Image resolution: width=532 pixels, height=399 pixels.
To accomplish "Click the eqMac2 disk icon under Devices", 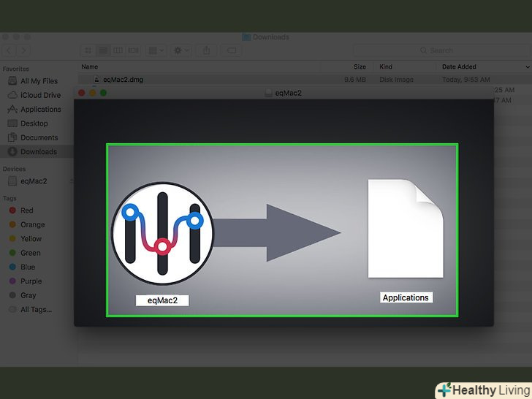I will coord(12,180).
